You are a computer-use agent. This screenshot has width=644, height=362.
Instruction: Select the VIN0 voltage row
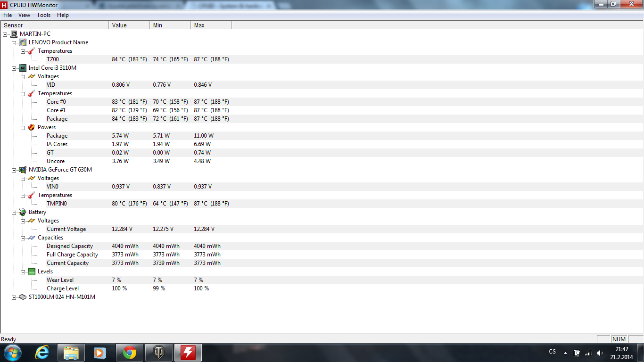(x=322, y=187)
